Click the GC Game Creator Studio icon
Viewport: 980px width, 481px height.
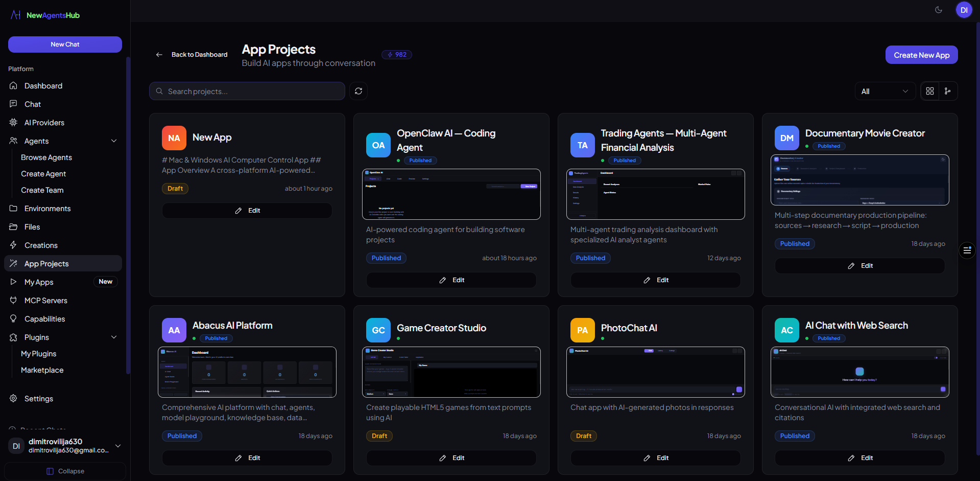coord(378,330)
